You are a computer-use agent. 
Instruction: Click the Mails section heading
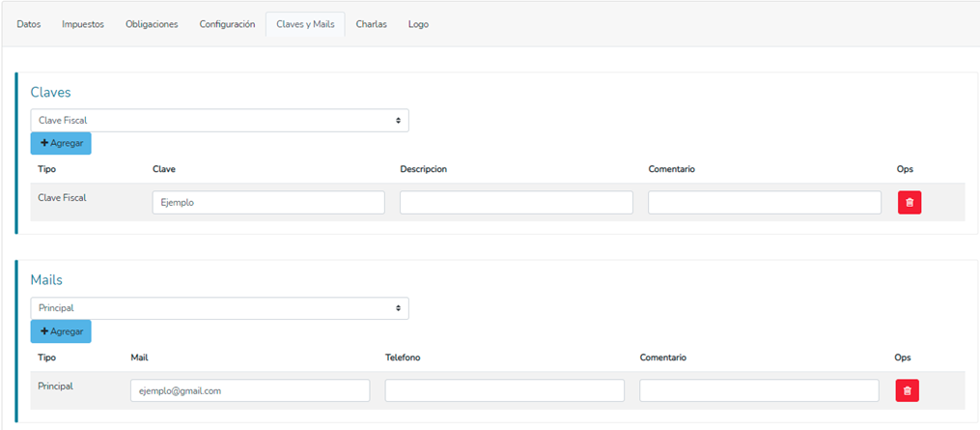tap(46, 279)
